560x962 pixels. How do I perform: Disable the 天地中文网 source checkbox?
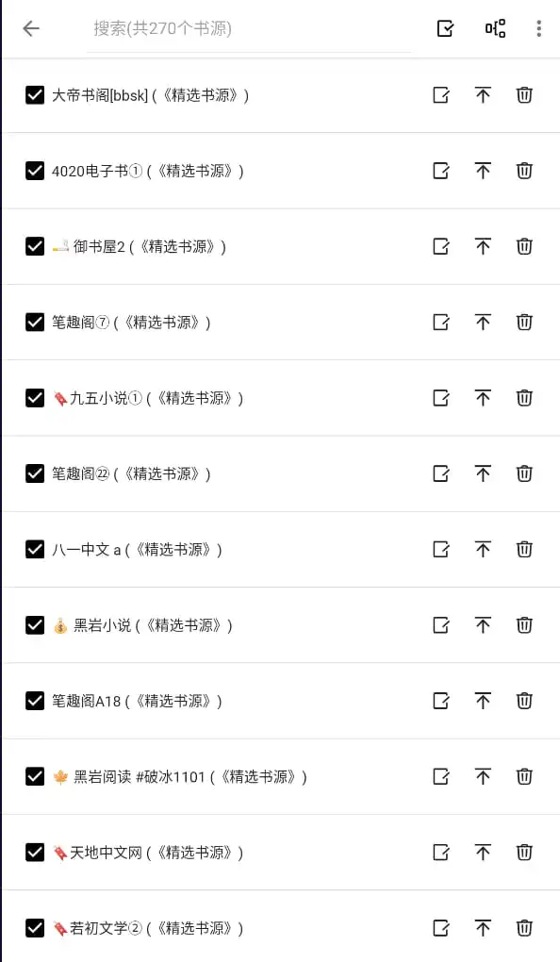(35, 853)
